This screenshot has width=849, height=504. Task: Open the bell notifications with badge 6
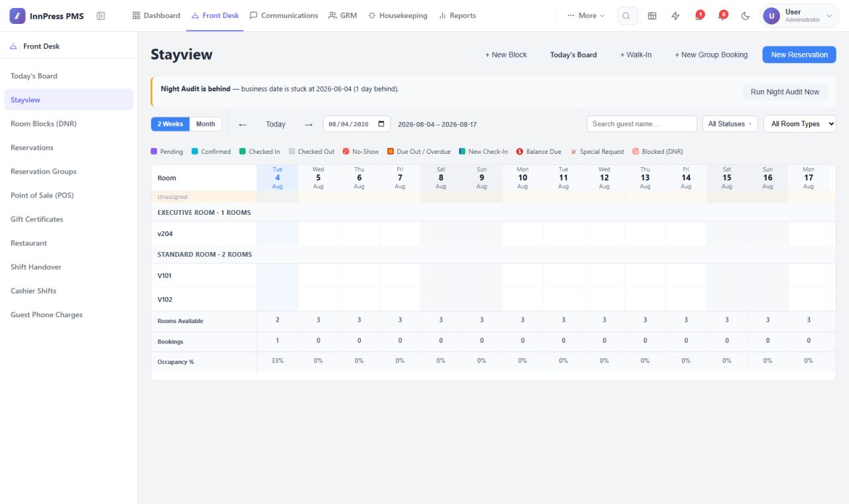722,16
